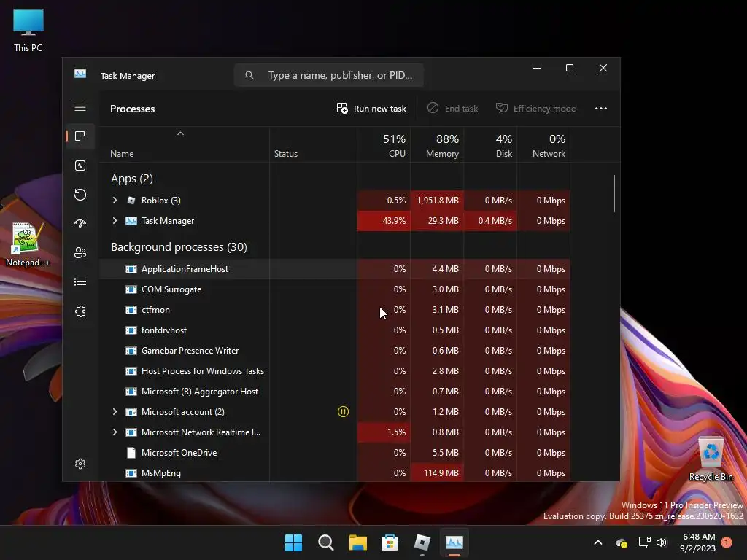This screenshot has height=560, width=747.
Task: Select the Processes page icon in sidebar
Action: 80,136
